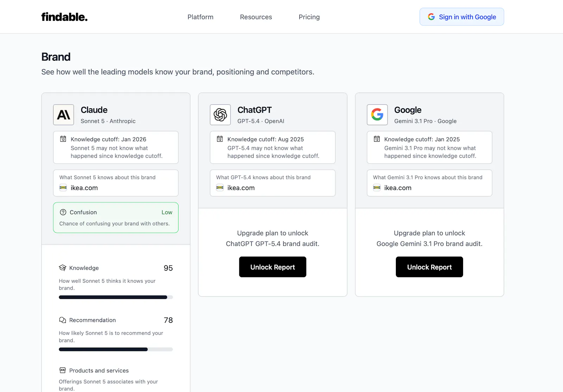
Task: Click the Products and services storefront icon
Action: pyautogui.click(x=63, y=371)
